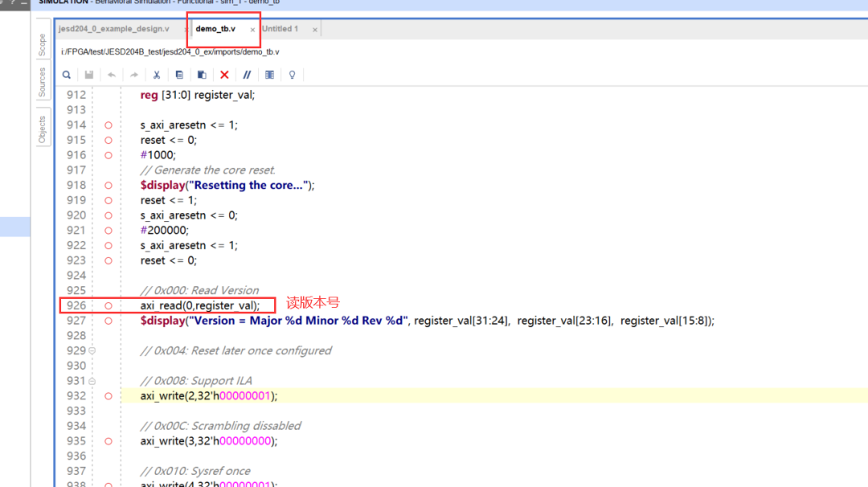Click the red X delete icon
The width and height of the screenshot is (868, 487).
pos(224,75)
